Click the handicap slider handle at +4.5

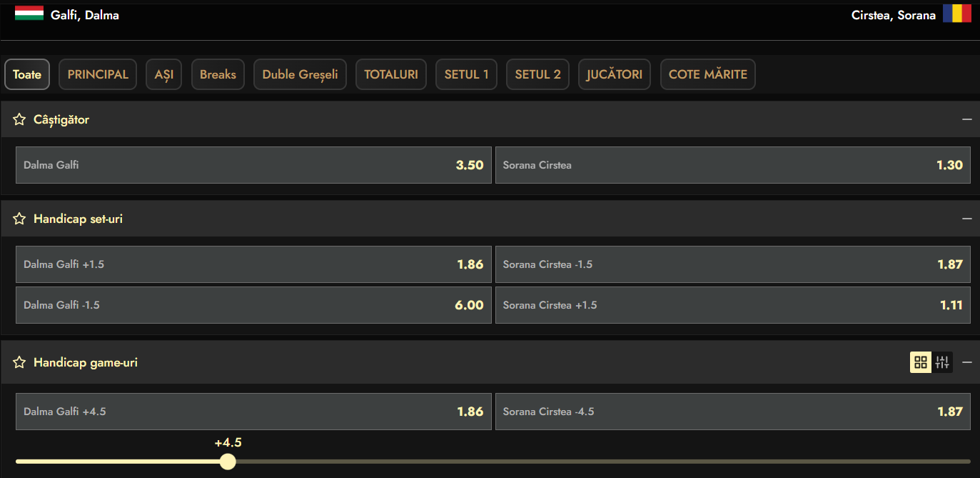pyautogui.click(x=228, y=462)
